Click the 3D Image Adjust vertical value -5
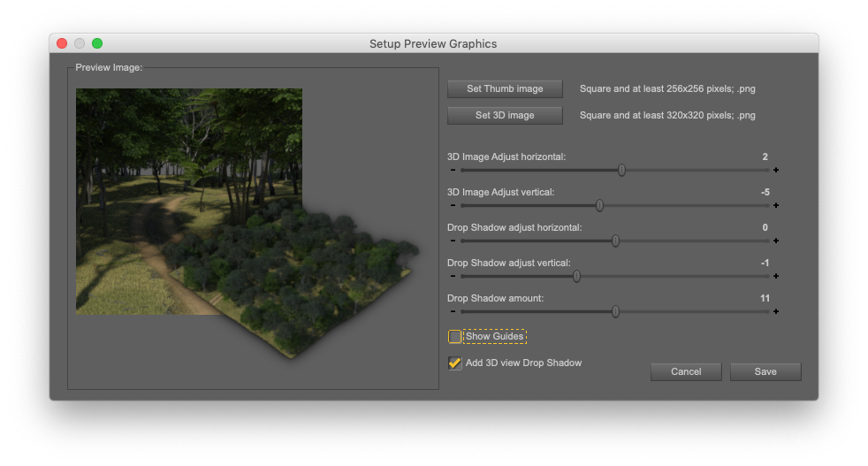Viewport: 868px width, 466px height. (x=765, y=192)
